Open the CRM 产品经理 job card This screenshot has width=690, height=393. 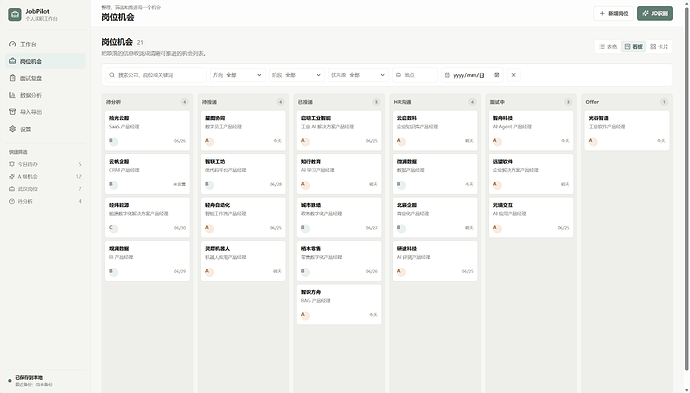[147, 174]
